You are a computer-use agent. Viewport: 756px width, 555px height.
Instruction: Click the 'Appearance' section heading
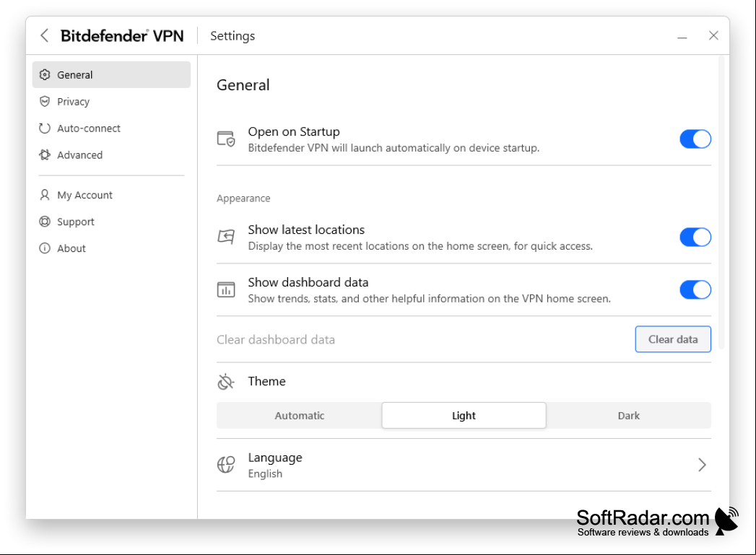[243, 198]
